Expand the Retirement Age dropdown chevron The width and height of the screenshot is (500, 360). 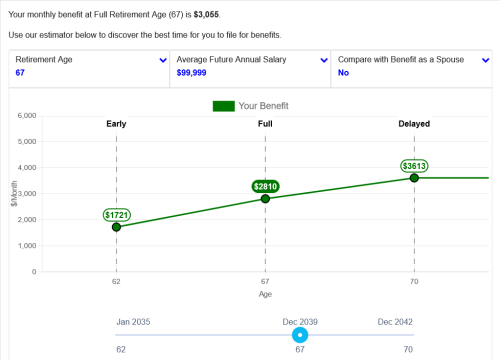coord(163,60)
